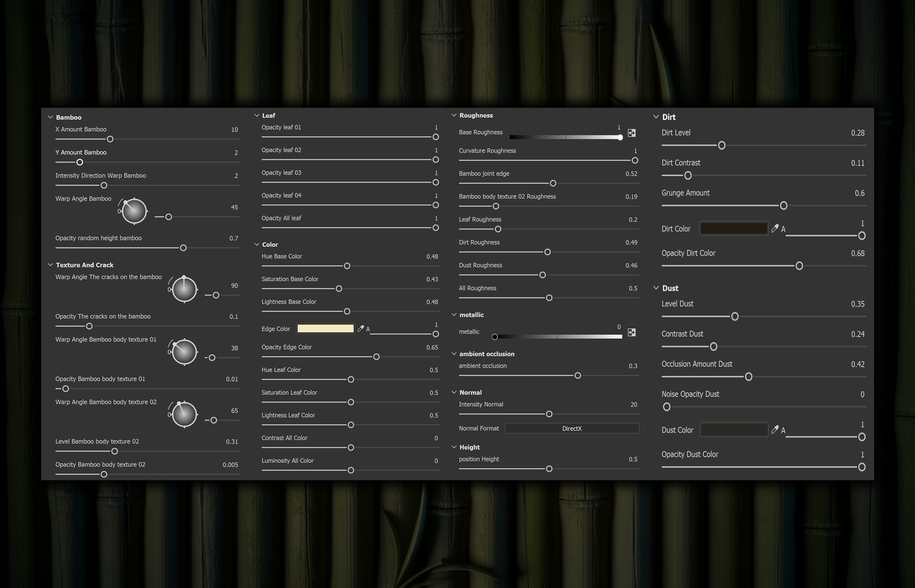Click the Dirt Level slider handle
The image size is (915, 588).
[722, 145]
